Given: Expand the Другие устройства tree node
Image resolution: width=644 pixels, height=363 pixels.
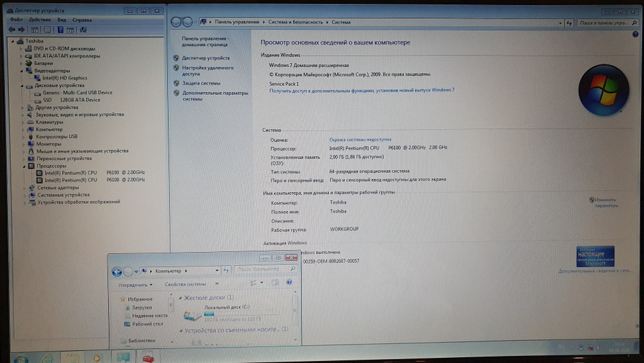Looking at the screenshot, I should pos(22,108).
